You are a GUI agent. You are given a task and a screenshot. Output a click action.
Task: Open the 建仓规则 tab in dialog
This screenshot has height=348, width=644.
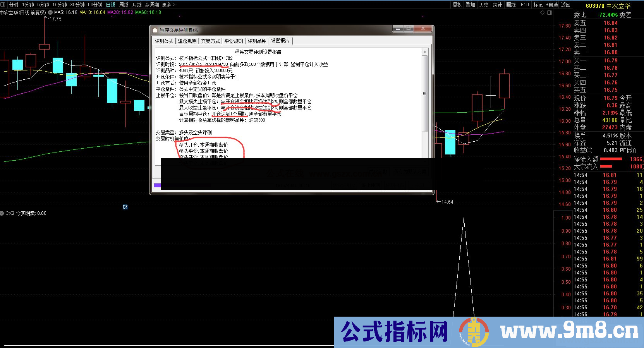pos(187,41)
